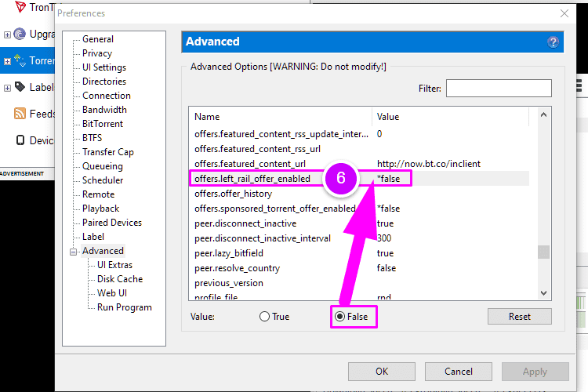Screen dimensions: 588x392
Task: Open Label preferences page
Action: (x=93, y=237)
